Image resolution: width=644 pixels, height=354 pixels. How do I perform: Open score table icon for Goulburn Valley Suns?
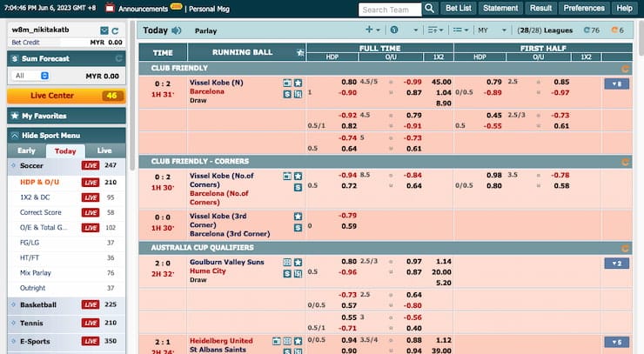(x=298, y=273)
